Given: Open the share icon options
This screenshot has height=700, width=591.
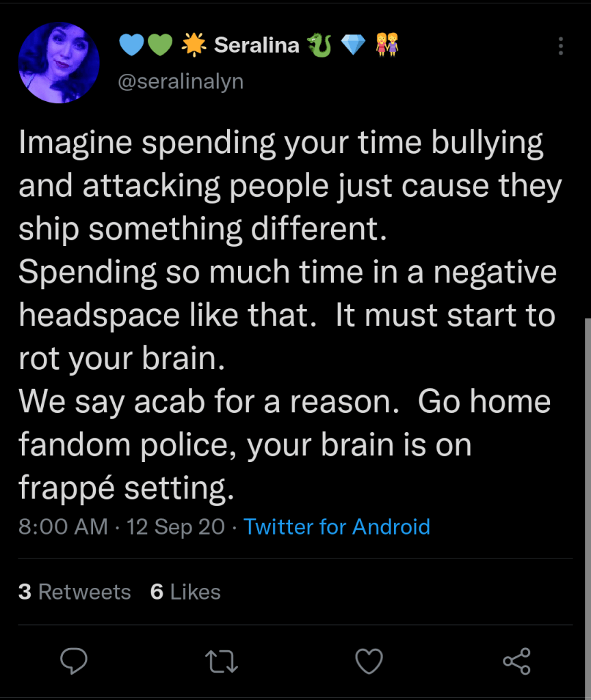Looking at the screenshot, I should coord(516,660).
